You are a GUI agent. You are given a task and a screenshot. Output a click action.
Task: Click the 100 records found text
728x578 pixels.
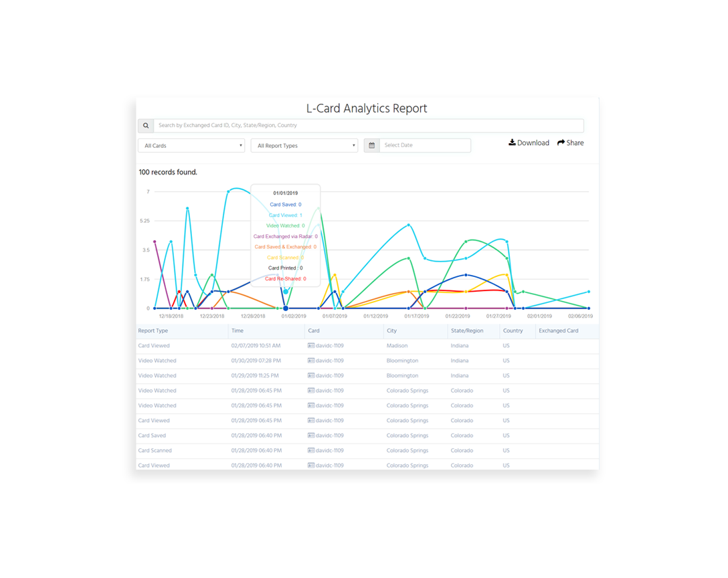[167, 172]
